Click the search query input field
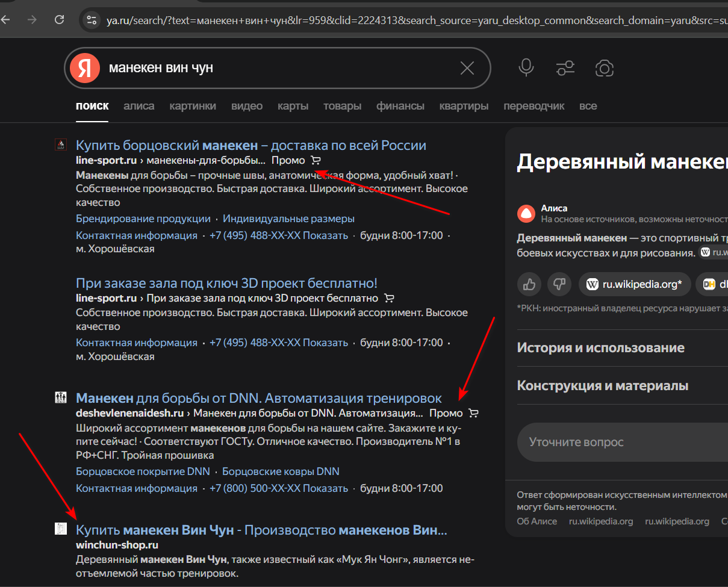The width and height of the screenshot is (728, 587). [277, 68]
